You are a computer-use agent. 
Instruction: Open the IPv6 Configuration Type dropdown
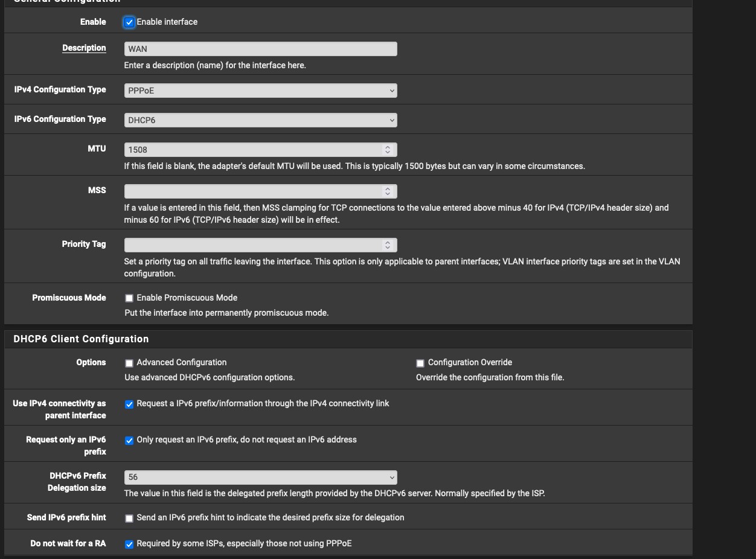(x=260, y=120)
